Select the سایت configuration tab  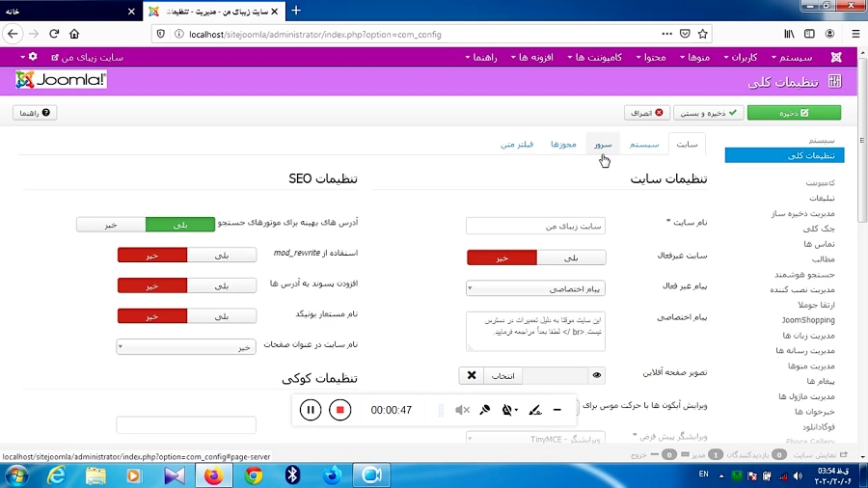687,144
